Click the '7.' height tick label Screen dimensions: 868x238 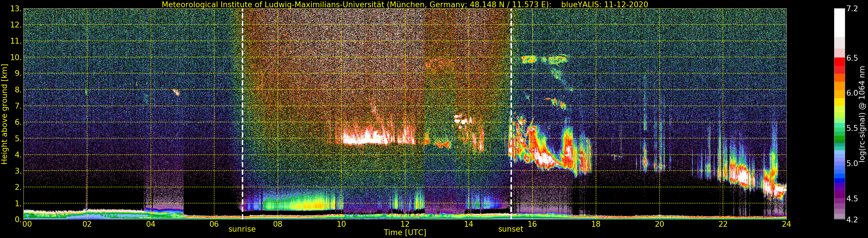(18, 106)
